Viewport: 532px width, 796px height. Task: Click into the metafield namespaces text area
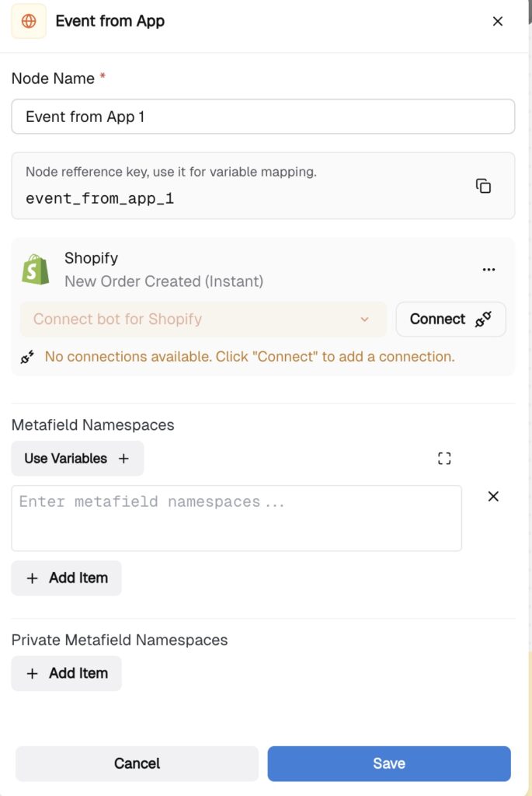click(x=237, y=518)
